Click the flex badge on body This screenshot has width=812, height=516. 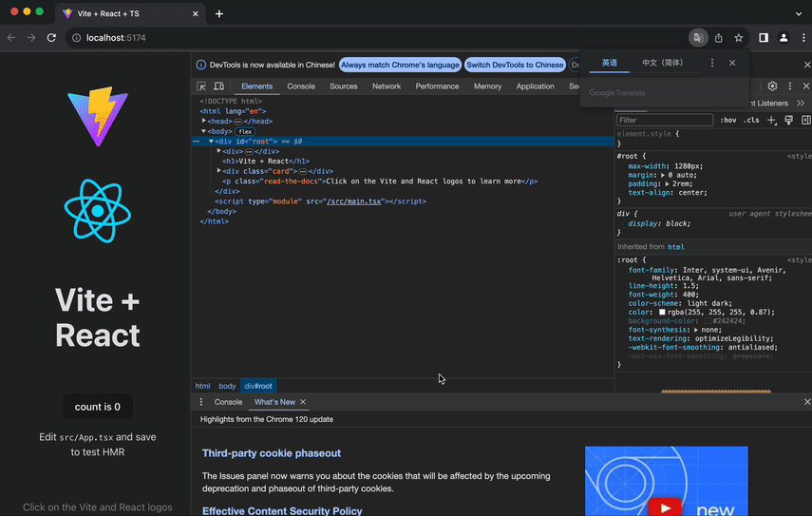point(245,131)
